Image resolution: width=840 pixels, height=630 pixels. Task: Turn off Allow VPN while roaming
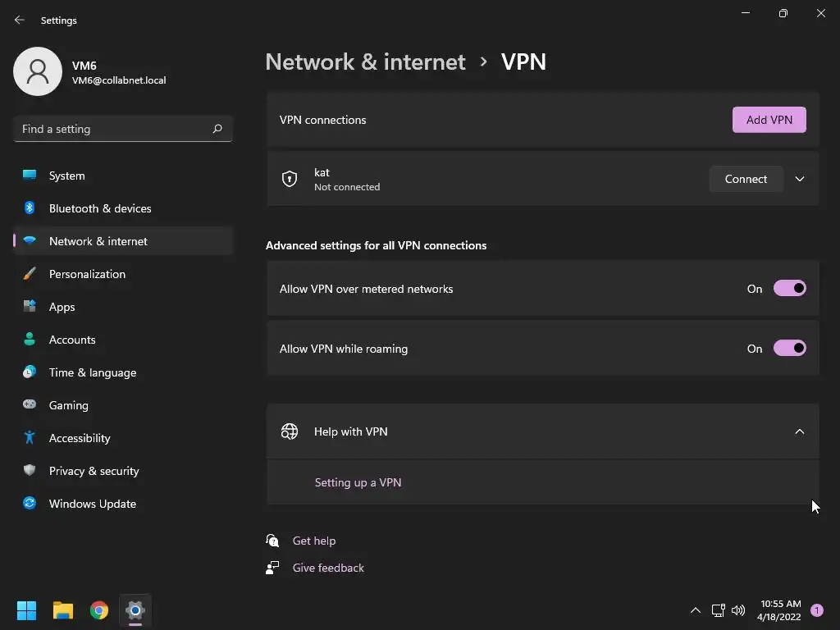[789, 349]
